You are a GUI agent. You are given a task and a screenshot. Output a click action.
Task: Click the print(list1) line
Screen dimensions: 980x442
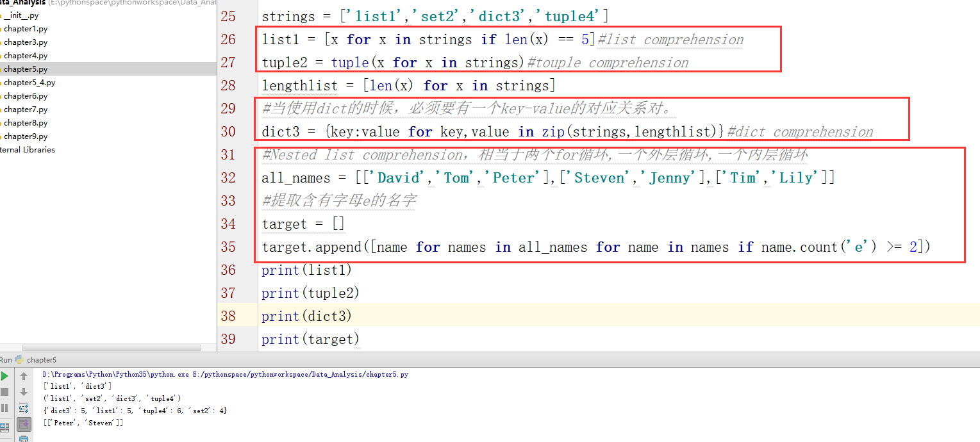coord(306,270)
